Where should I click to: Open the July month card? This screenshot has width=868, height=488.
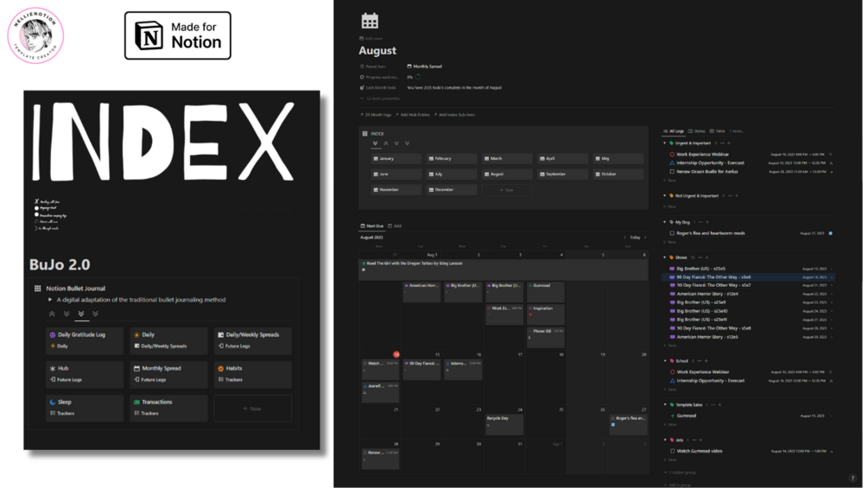pos(452,174)
